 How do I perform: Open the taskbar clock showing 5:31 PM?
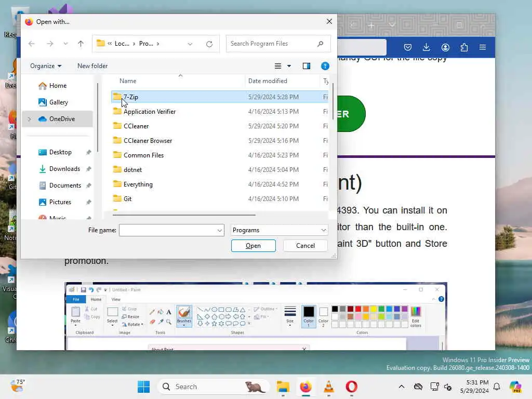474,387
